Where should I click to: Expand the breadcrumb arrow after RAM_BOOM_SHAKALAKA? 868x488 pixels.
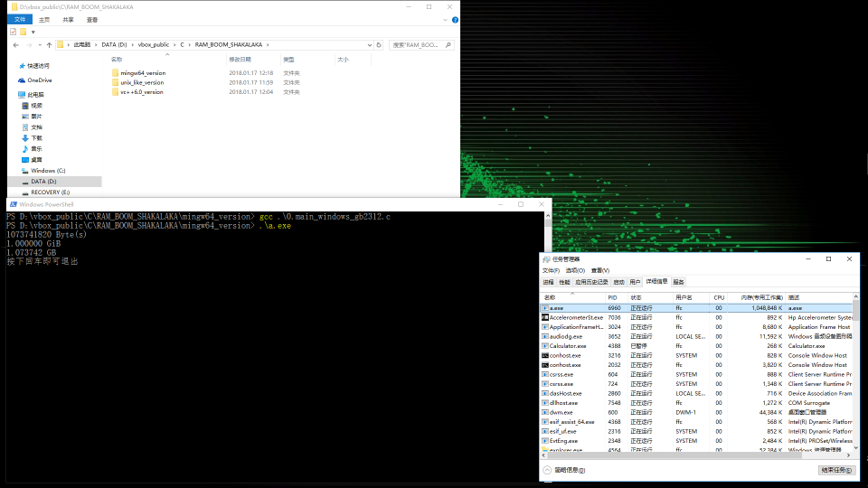268,44
